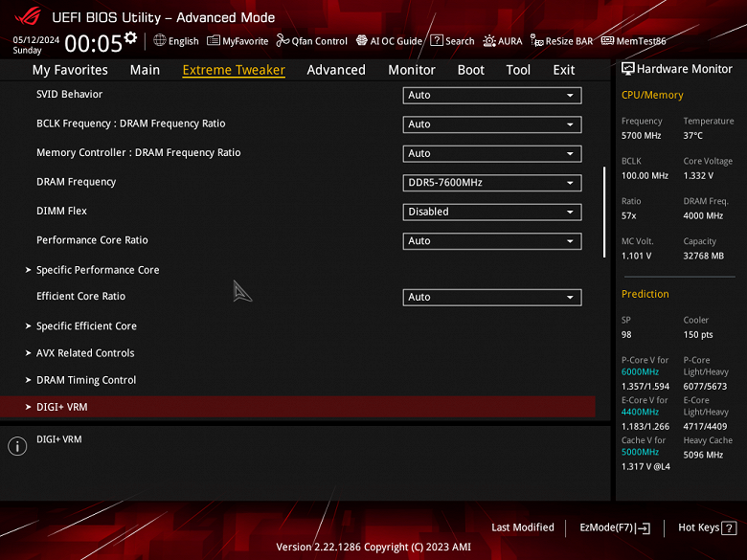Click the Efficient Core Ratio label
Image resolution: width=747 pixels, height=560 pixels.
[x=81, y=296]
